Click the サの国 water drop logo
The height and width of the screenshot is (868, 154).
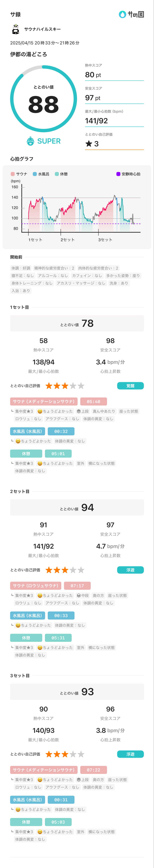pos(122,14)
